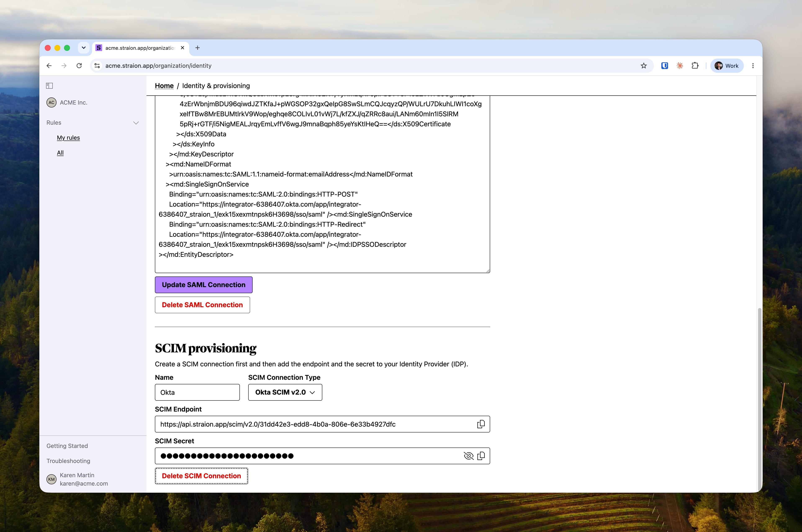Reveal the hidden SCIM Secret
Viewport: 802px width, 532px height.
(469, 456)
